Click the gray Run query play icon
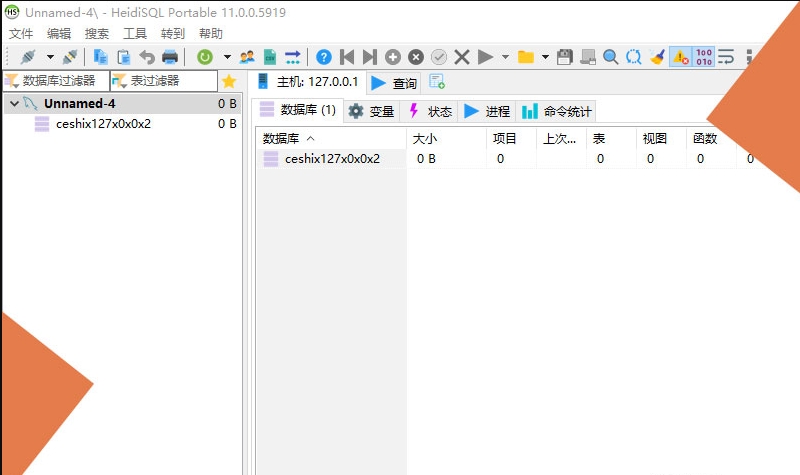Image resolution: width=800 pixels, height=475 pixels. [x=485, y=57]
